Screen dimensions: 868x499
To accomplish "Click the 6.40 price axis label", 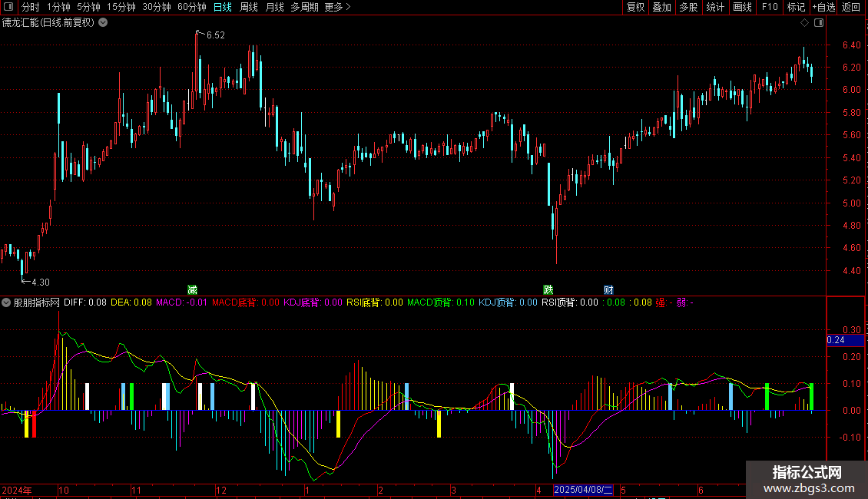I will click(851, 45).
